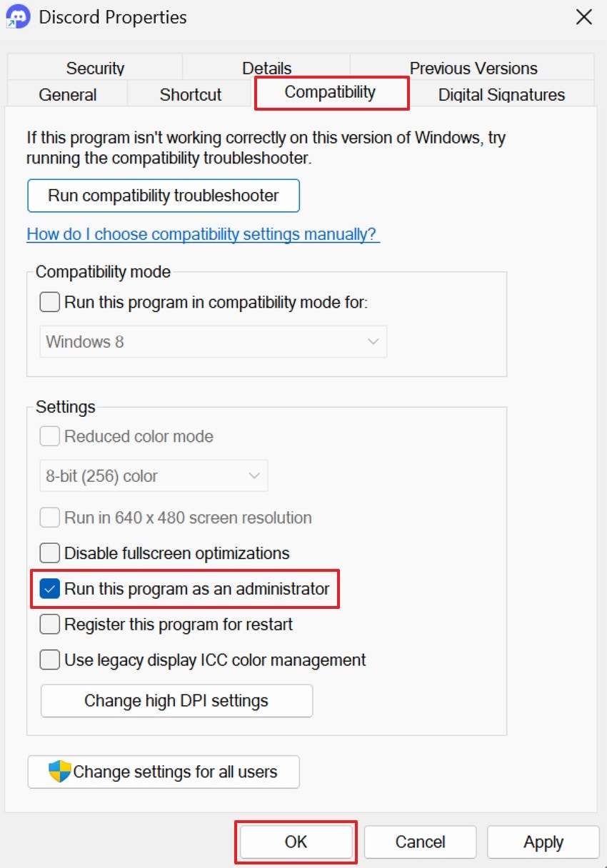Click the Discord app icon in title bar
Screen dimensions: 607x868
[17, 16]
